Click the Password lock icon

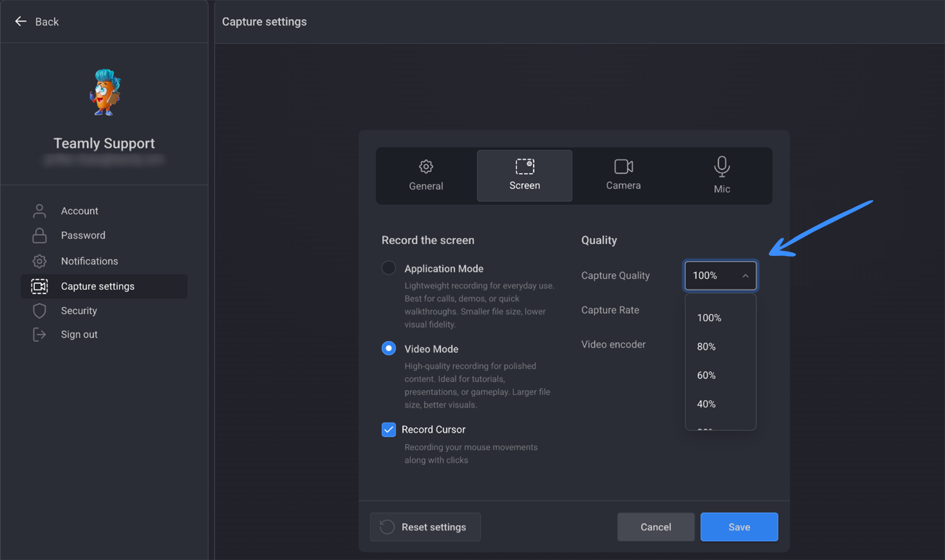click(x=40, y=235)
